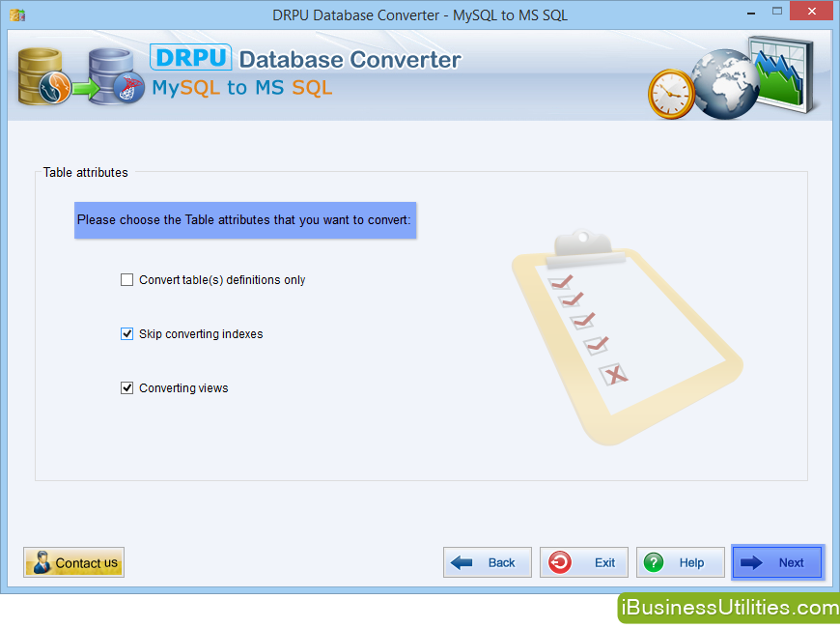This screenshot has width=840, height=628.
Task: Click the 'Please choose the Table attributes' prompt
Action: tap(245, 220)
